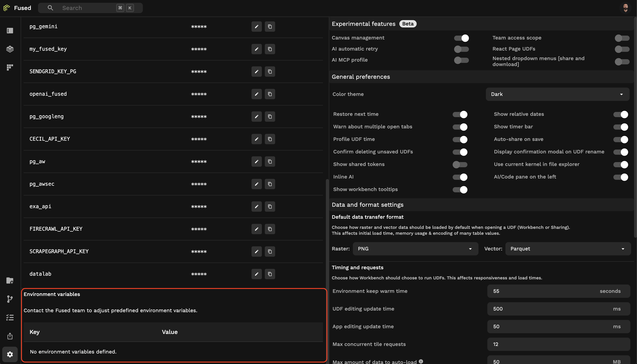Click the new folder sidebar icon
The height and width of the screenshot is (364, 637).
point(10,280)
